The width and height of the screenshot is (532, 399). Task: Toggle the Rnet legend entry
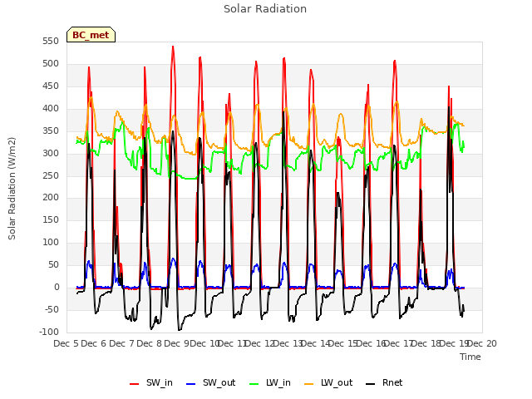pos(384,382)
